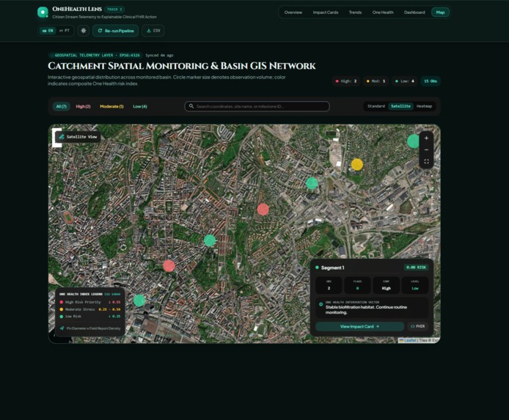
Task: Zoom in with the map plus button
Action: tap(426, 138)
